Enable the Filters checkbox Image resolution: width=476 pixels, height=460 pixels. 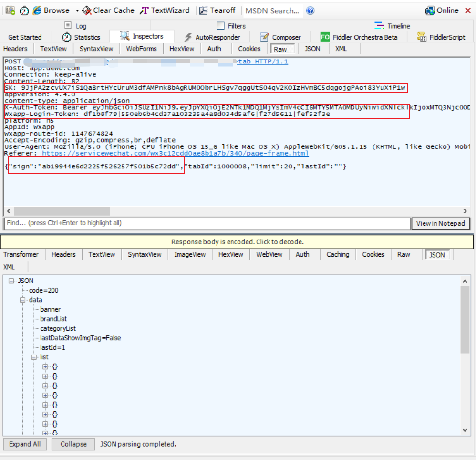pyautogui.click(x=221, y=26)
